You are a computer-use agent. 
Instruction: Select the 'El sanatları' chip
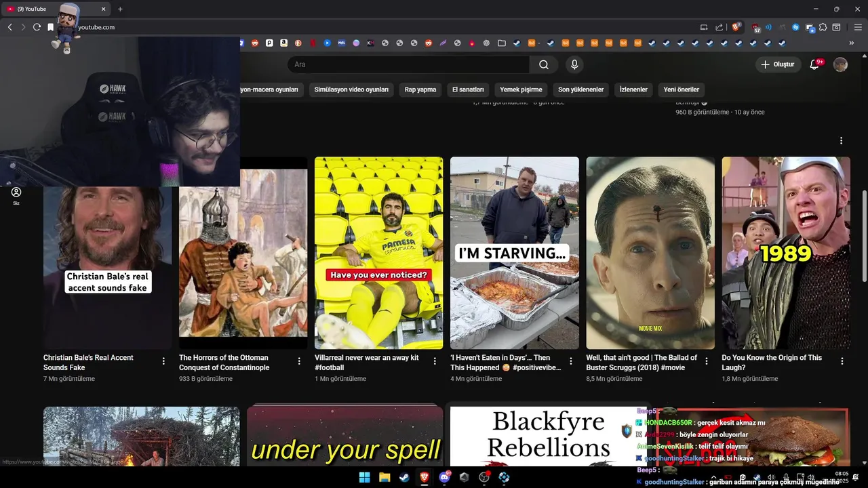pos(468,89)
